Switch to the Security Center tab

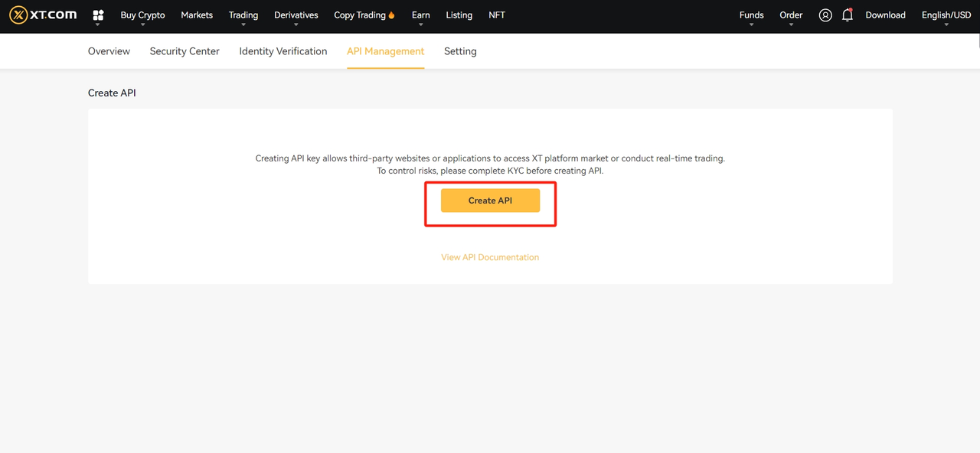click(185, 51)
